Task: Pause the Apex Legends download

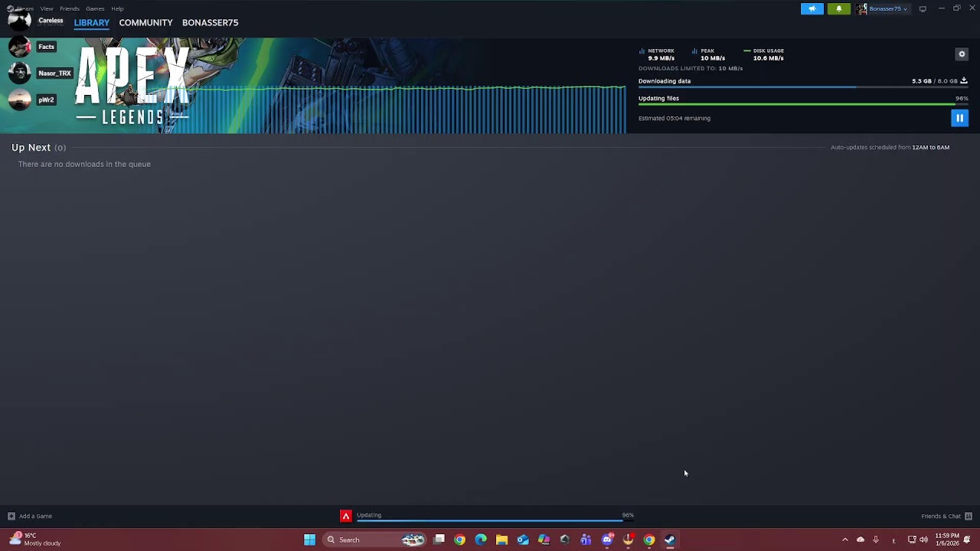Action: pos(959,118)
